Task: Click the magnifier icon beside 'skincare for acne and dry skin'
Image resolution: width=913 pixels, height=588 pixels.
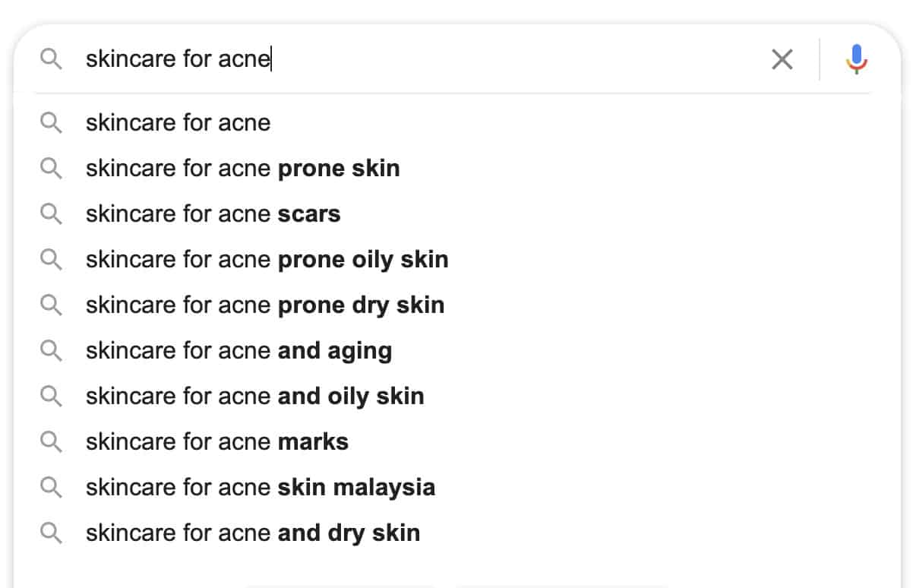Action: point(51,533)
